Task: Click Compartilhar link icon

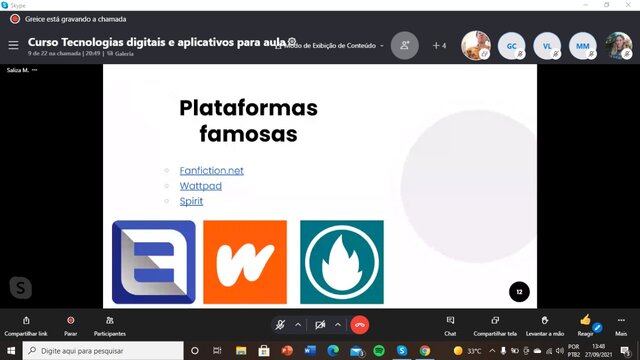Action: tap(26, 325)
